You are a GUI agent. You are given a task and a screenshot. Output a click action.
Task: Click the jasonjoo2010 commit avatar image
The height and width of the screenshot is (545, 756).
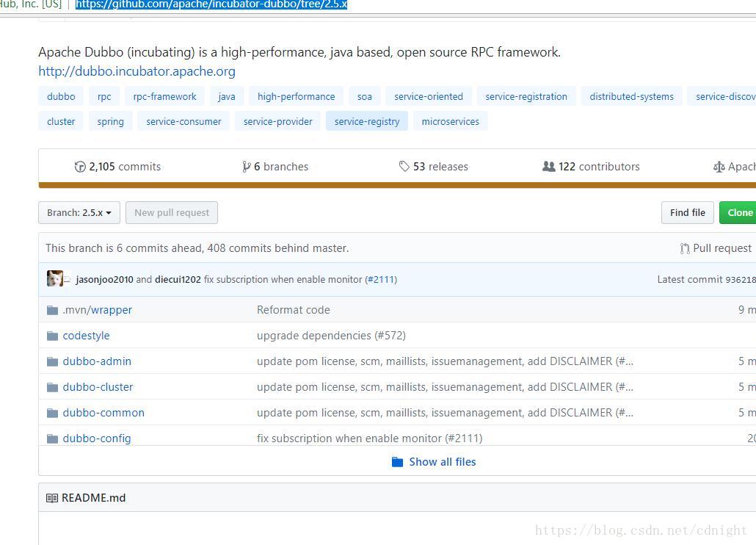click(x=54, y=279)
